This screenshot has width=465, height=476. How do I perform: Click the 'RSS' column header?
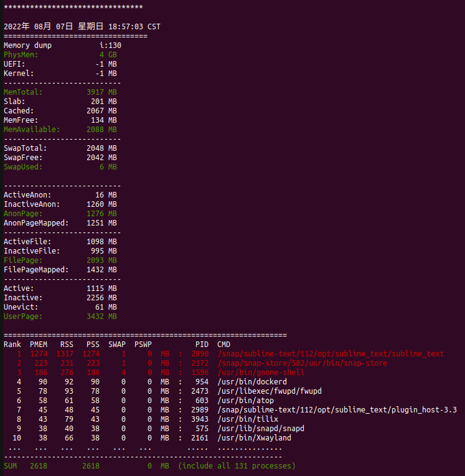pyautogui.click(x=67, y=345)
